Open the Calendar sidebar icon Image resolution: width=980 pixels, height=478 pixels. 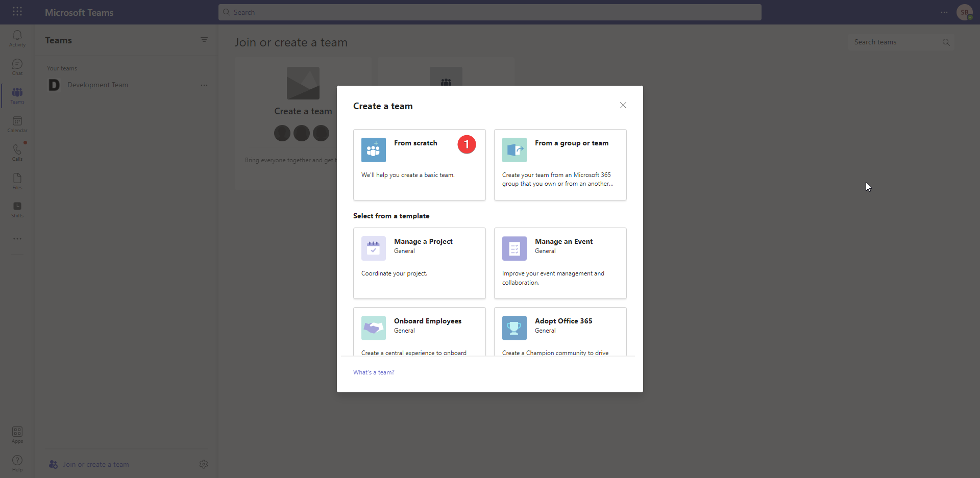coord(17,124)
